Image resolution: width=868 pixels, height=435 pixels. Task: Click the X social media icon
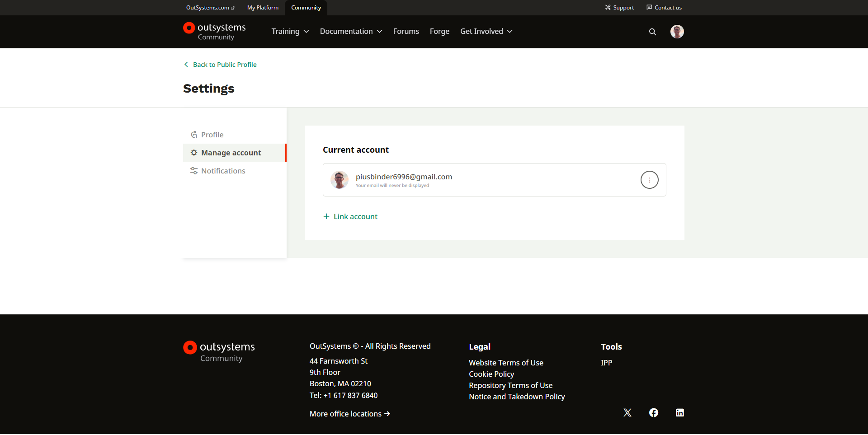point(627,413)
